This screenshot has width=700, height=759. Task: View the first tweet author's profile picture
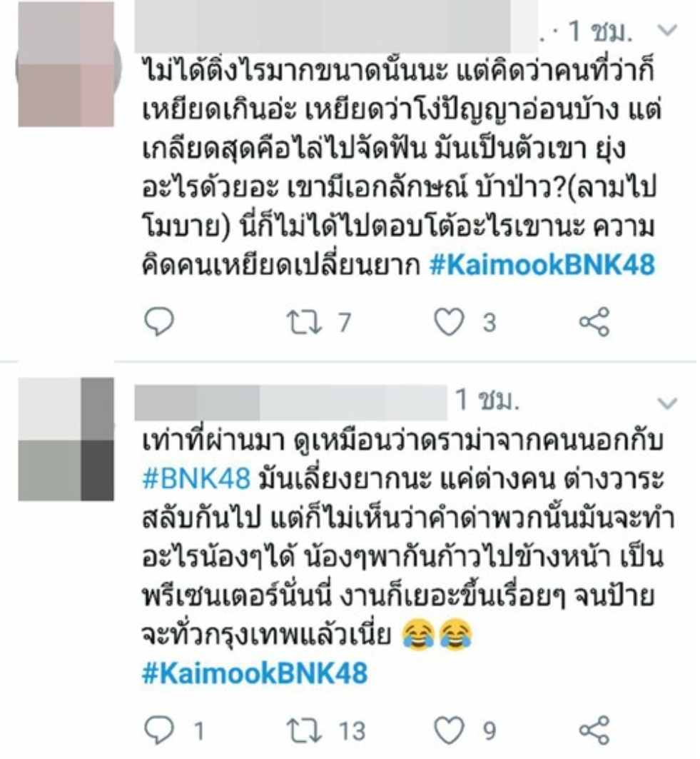(x=66, y=64)
